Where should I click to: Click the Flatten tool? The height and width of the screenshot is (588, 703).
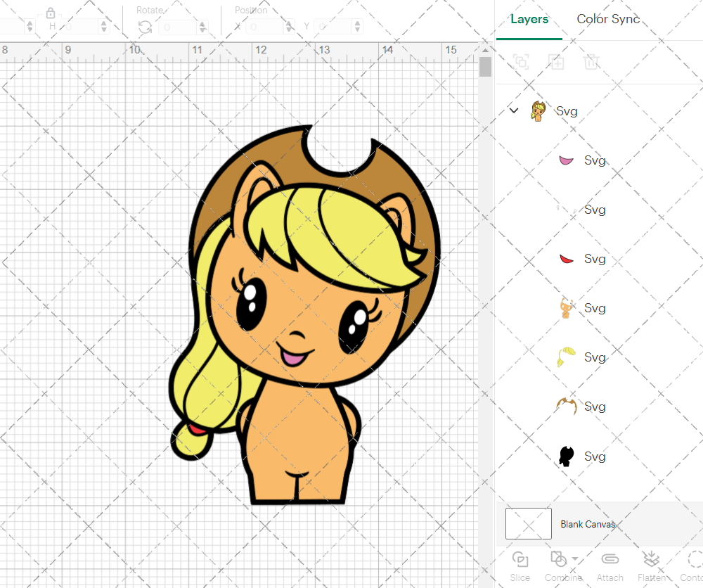(652, 566)
